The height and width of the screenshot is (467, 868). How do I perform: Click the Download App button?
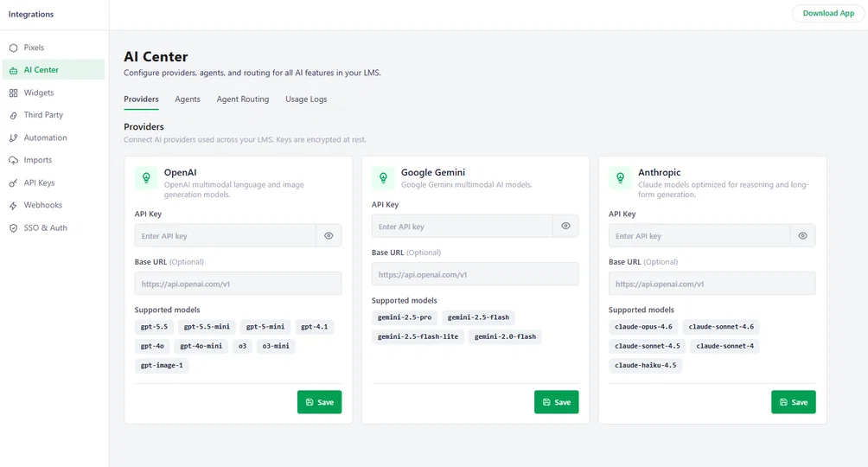828,13
